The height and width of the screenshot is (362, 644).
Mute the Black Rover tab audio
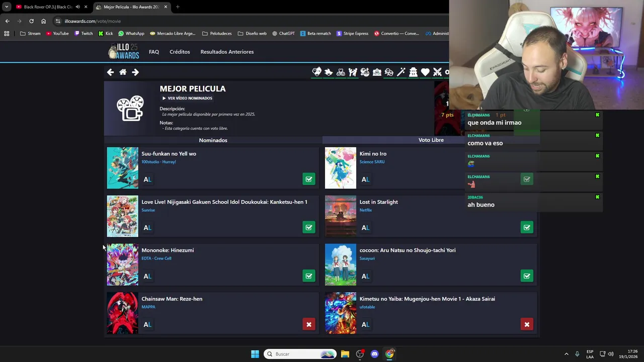click(77, 7)
